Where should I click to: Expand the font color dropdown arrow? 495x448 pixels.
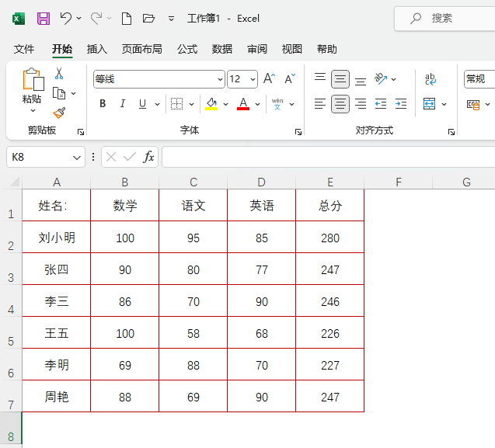click(x=258, y=104)
